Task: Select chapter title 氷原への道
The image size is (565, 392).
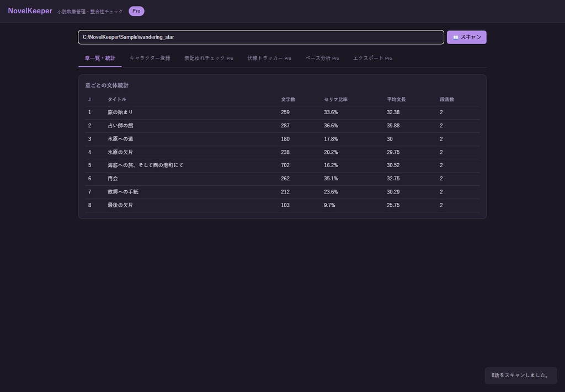Action: point(120,139)
